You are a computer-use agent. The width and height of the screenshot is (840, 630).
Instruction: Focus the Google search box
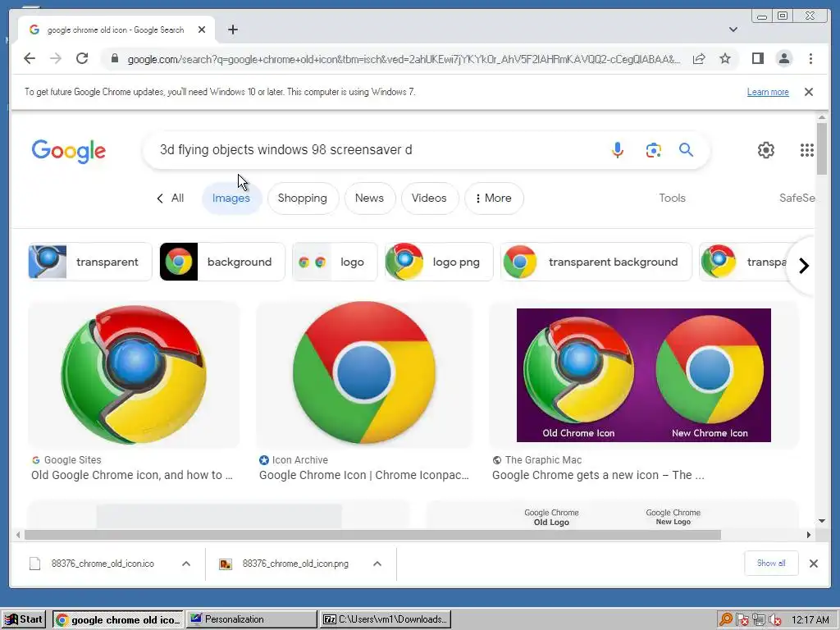pyautogui.click(x=375, y=150)
